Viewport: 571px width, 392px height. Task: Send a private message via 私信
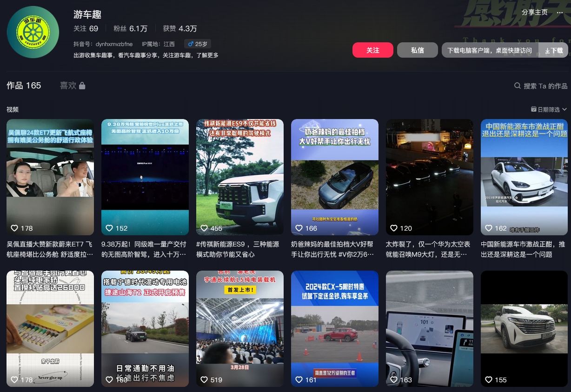point(418,50)
